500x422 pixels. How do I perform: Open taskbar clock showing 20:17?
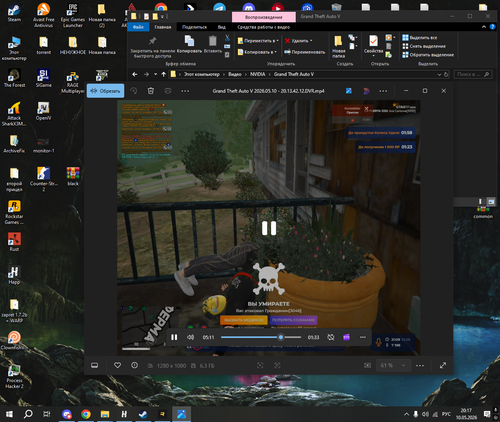(466, 414)
